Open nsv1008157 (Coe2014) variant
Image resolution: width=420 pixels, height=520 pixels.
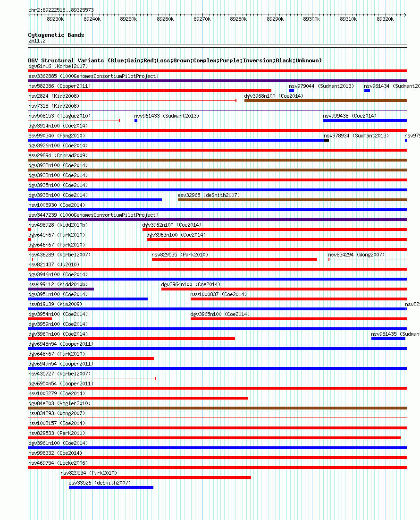point(57,425)
